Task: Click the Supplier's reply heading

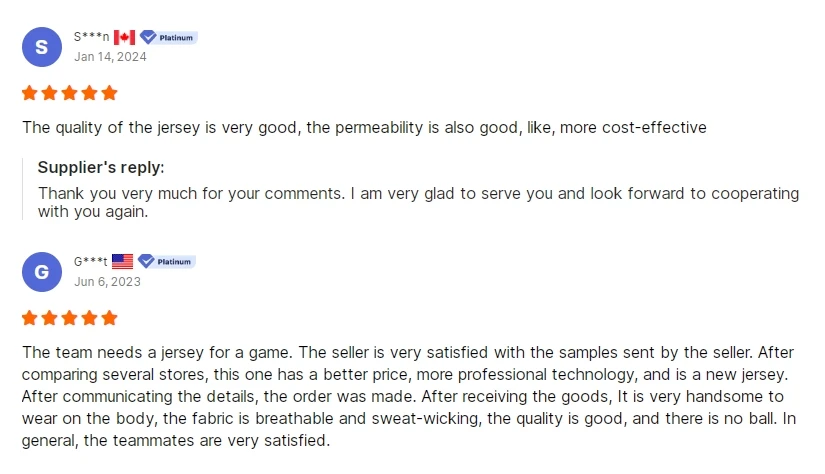Action: point(101,167)
